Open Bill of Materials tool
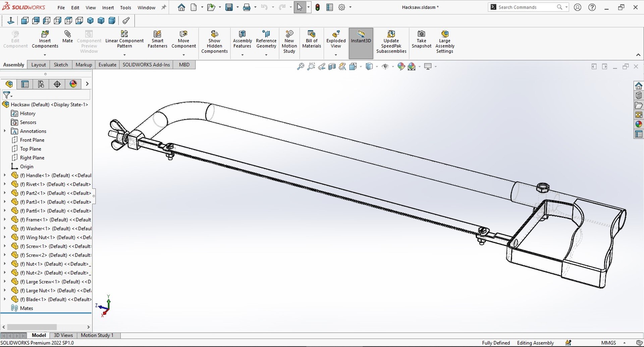Image resolution: width=644 pixels, height=347 pixels. (312, 39)
